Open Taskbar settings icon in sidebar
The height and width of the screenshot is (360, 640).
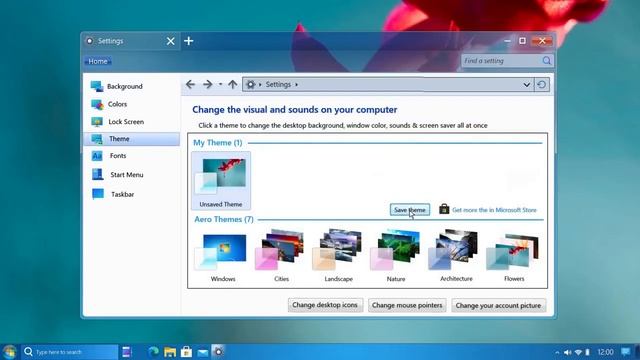[98, 194]
